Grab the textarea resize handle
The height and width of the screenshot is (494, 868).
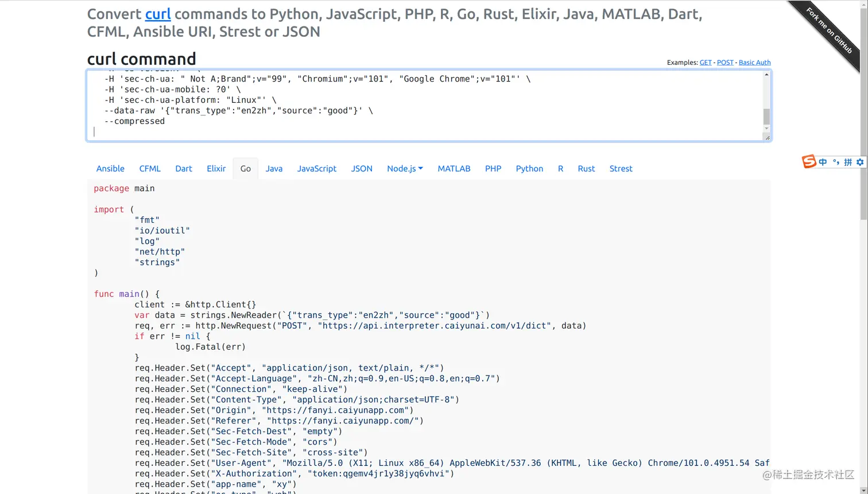click(767, 137)
